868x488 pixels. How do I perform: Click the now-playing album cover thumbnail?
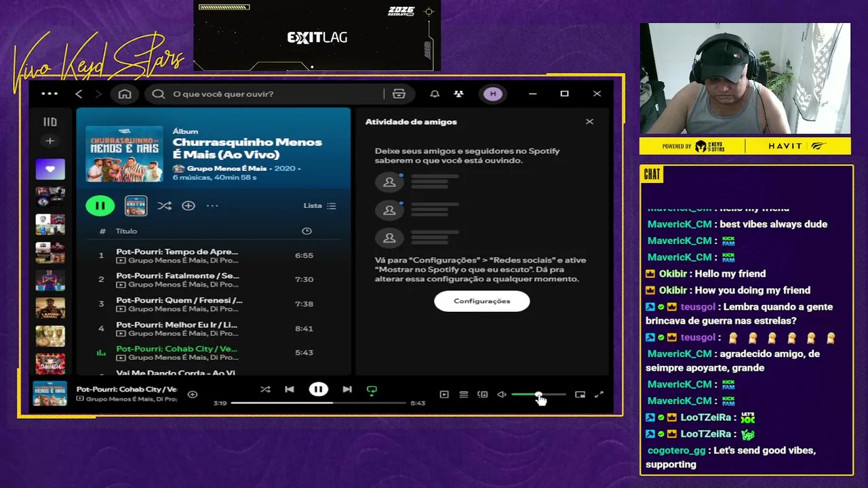pyautogui.click(x=50, y=394)
